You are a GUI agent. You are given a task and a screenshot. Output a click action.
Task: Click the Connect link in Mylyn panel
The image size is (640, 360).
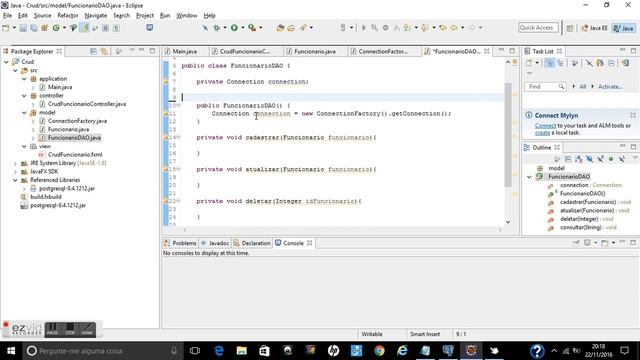pyautogui.click(x=545, y=126)
